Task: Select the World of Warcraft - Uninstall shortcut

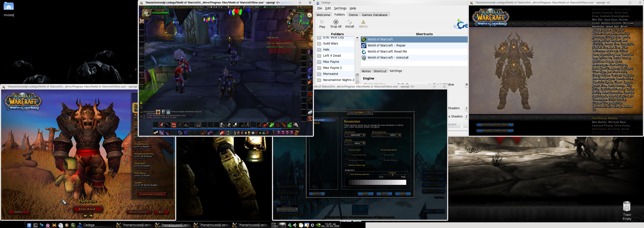Action: point(388,58)
